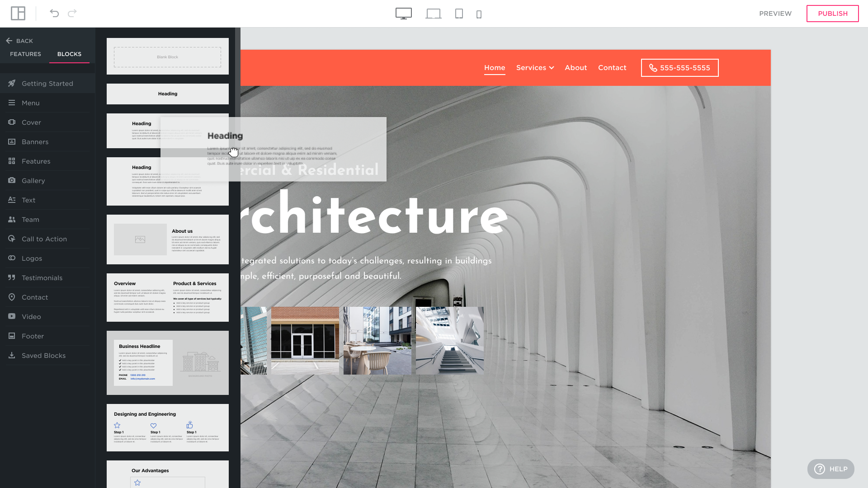This screenshot has width=868, height=488.
Task: Click the redo arrow icon
Action: click(72, 14)
